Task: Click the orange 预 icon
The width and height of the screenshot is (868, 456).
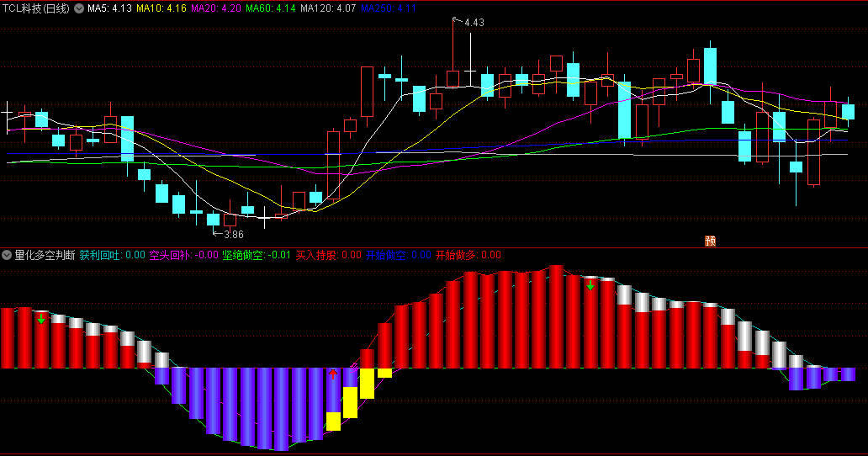Action: coord(710,241)
